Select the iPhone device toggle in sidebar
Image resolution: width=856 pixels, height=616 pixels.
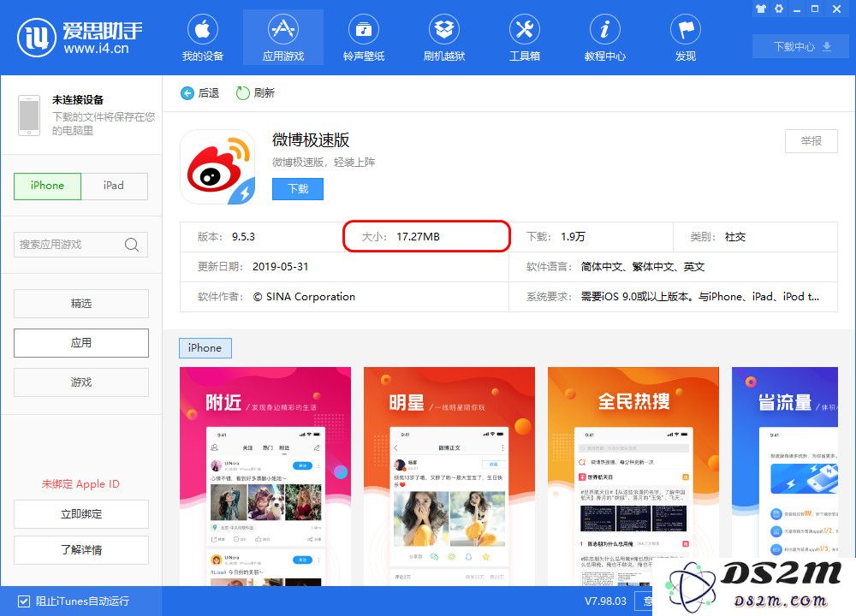click(47, 186)
